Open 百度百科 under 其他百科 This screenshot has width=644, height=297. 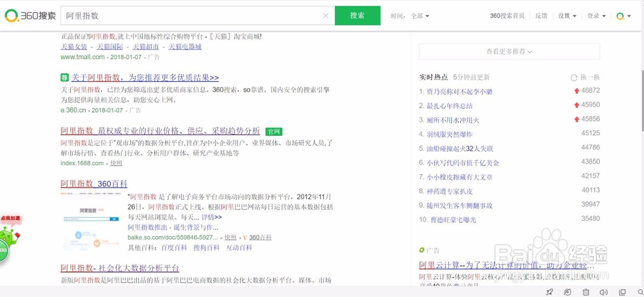(x=174, y=247)
